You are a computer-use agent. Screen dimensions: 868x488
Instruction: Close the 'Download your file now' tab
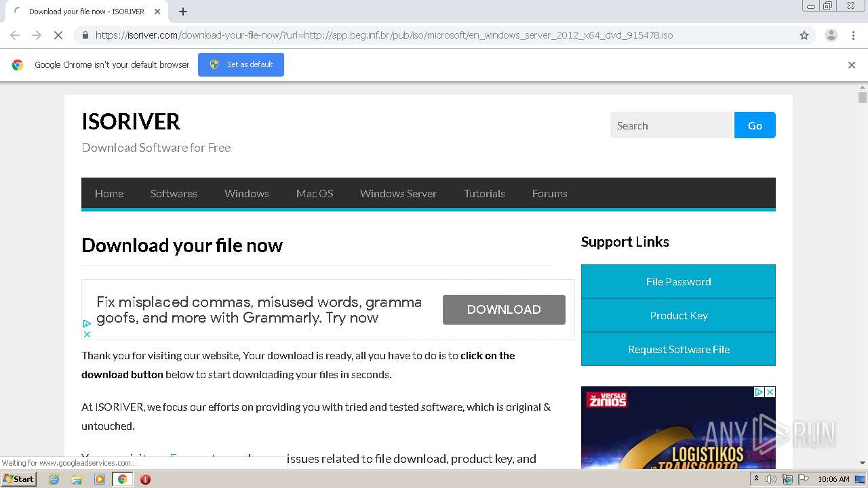(157, 12)
